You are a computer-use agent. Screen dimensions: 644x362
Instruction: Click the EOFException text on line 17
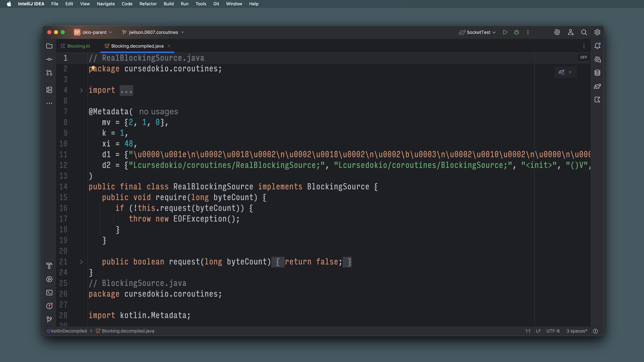coord(200,219)
